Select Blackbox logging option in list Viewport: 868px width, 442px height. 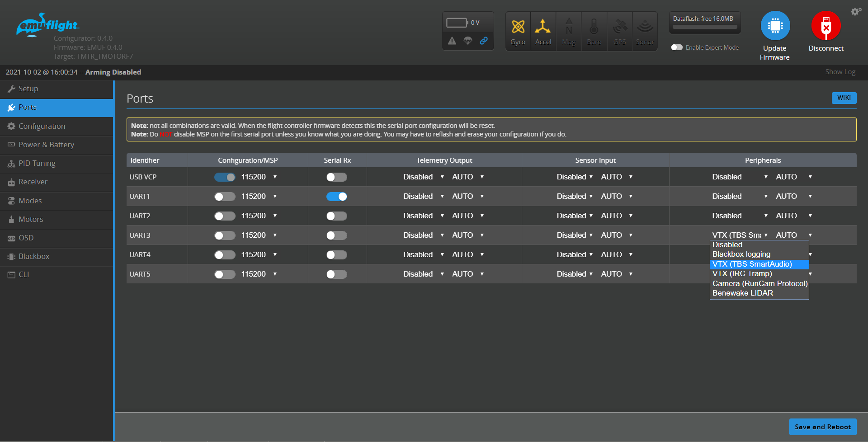[x=759, y=254]
